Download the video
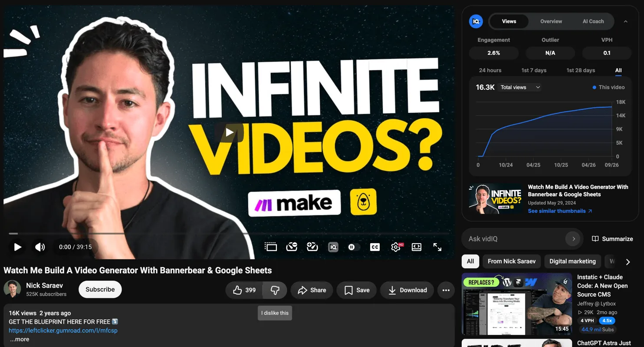644x347 pixels. point(407,290)
